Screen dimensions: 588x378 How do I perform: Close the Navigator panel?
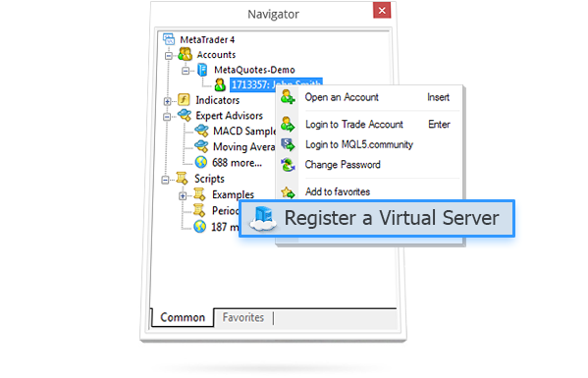[382, 11]
